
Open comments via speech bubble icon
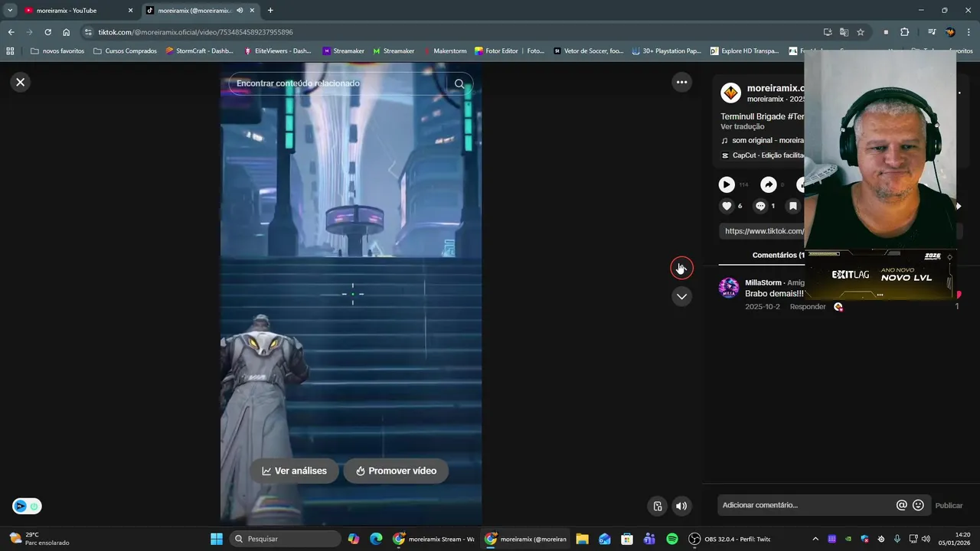[x=760, y=206]
